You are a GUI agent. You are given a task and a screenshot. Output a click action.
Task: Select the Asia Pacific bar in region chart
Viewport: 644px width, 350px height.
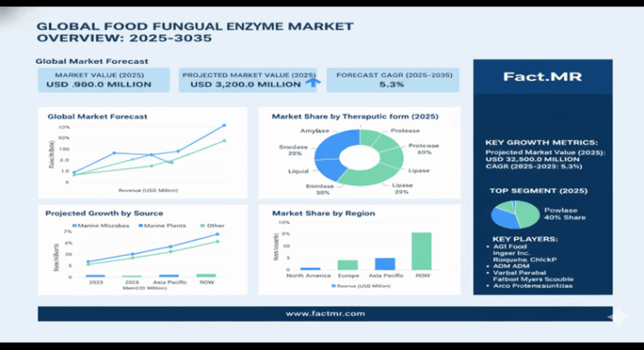[385, 263]
